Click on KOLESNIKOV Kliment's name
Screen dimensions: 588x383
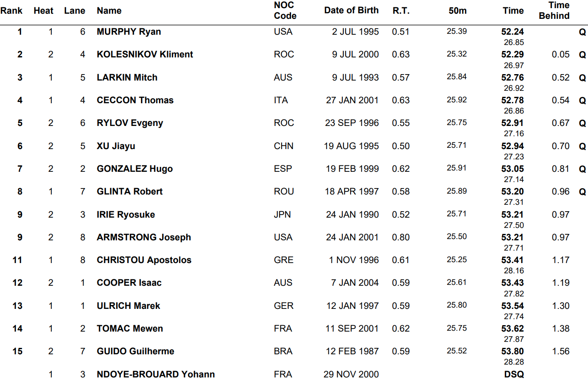[145, 54]
